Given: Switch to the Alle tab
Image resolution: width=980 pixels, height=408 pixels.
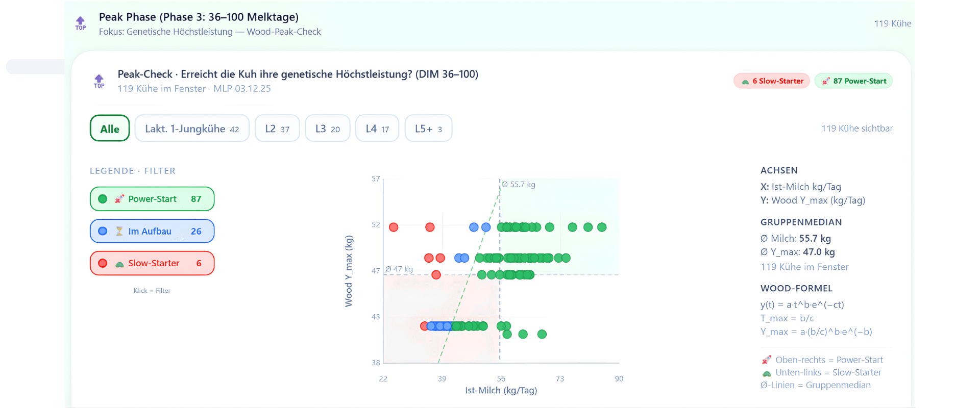Looking at the screenshot, I should pyautogui.click(x=109, y=128).
